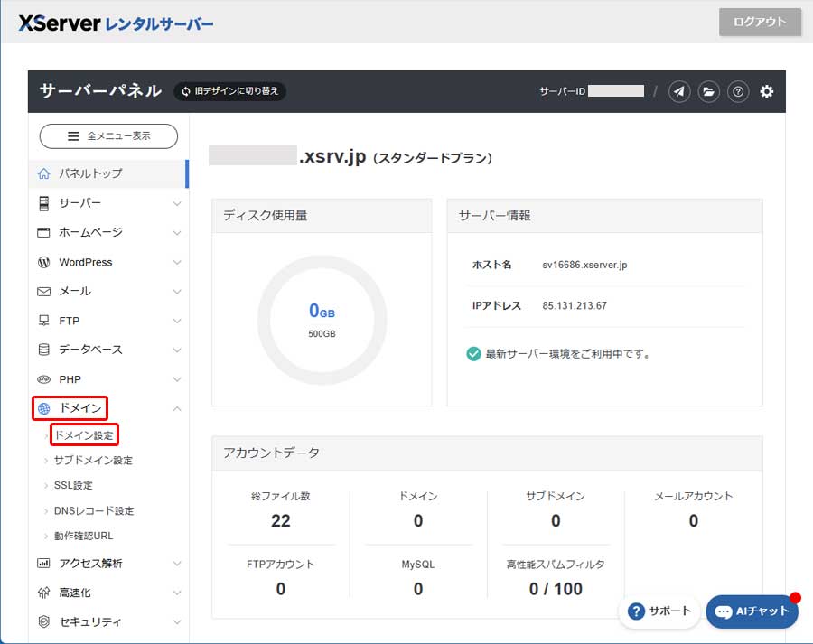
Task: Collapse the ドメイン sidebar section
Action: pyautogui.click(x=178, y=408)
